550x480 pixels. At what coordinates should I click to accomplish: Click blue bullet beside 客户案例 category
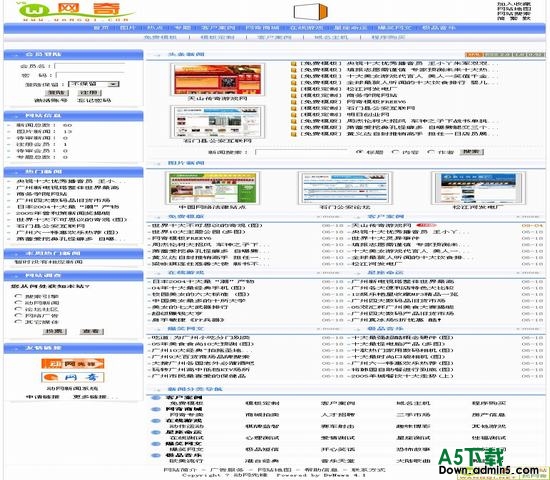(156, 398)
